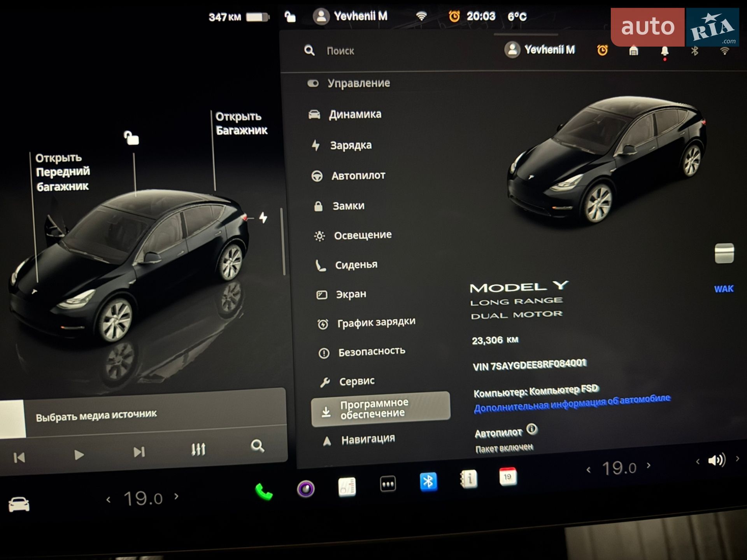Tap the charge port lightning bolt icon
The width and height of the screenshot is (747, 560).
[x=263, y=218]
